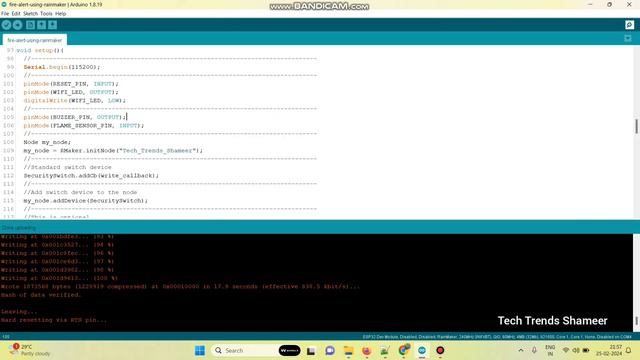Open the File menu
This screenshot has height=360, width=640.
[x=5, y=13]
